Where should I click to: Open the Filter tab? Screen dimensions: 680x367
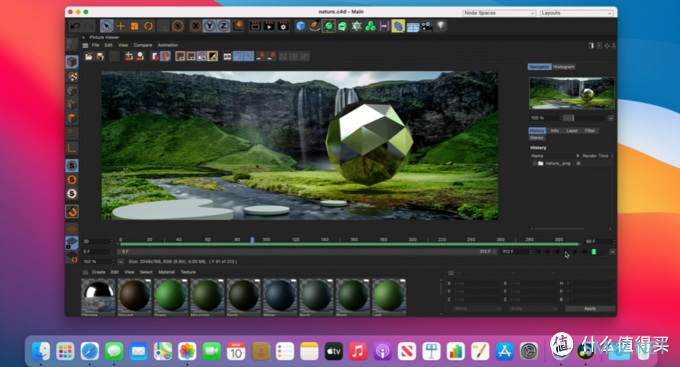(590, 131)
